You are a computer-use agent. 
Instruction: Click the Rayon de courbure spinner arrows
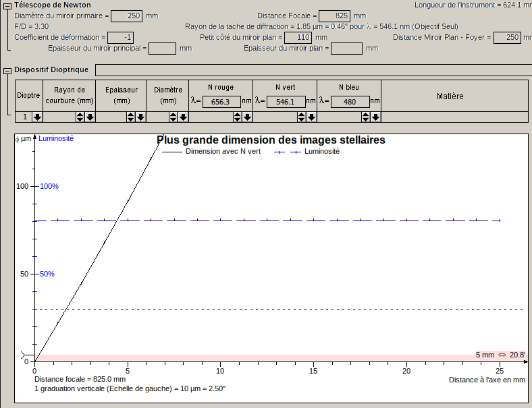[80, 117]
